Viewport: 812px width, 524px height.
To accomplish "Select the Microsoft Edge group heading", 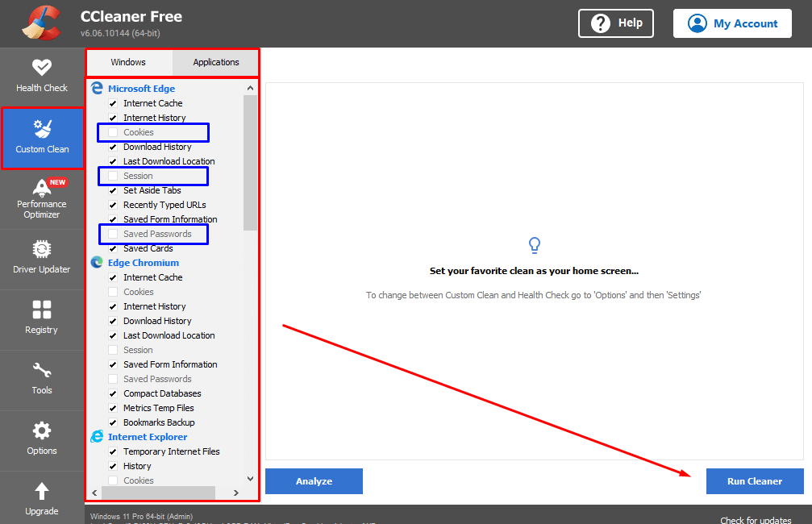I will [141, 89].
